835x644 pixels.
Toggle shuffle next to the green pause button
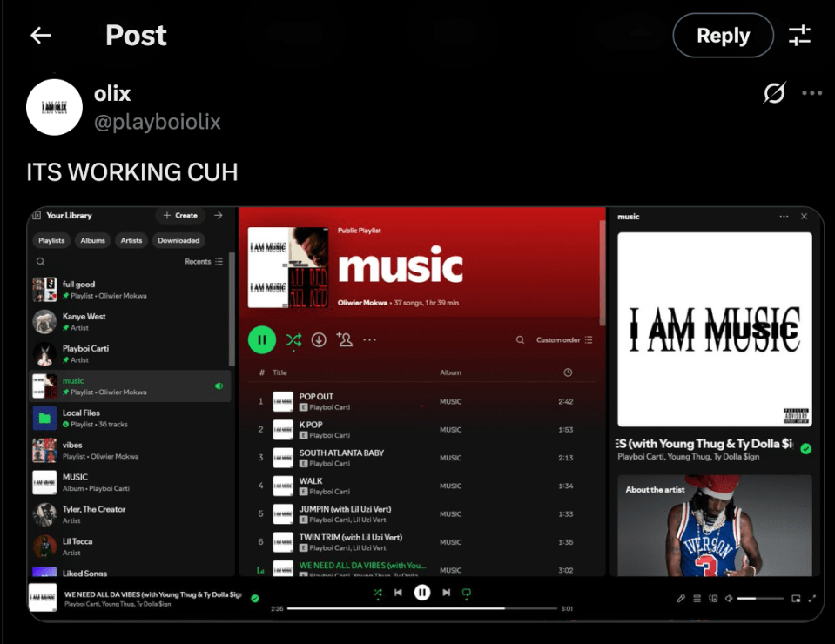(293, 340)
